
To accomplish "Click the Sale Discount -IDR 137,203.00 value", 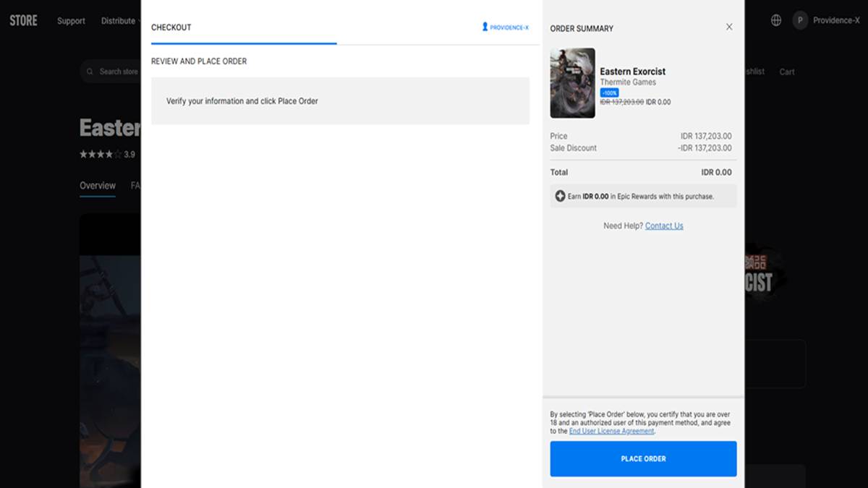I will (705, 148).
